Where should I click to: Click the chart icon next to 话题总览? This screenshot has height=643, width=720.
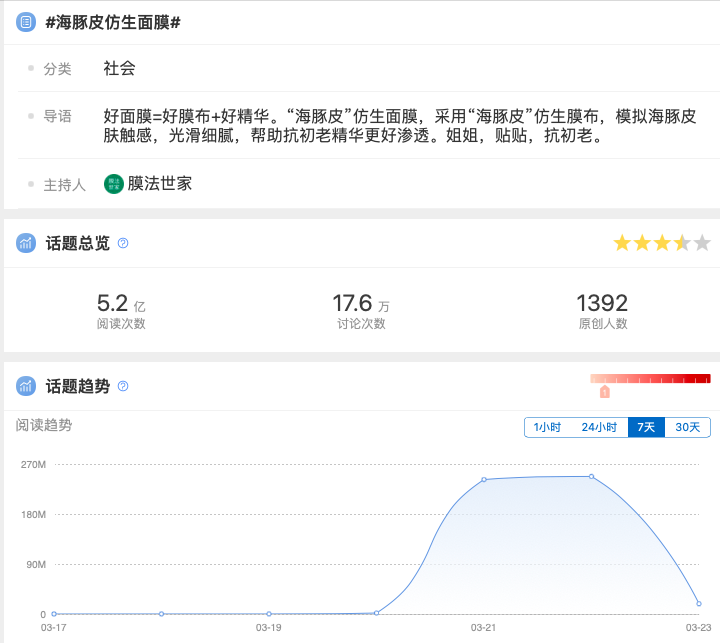(x=26, y=243)
